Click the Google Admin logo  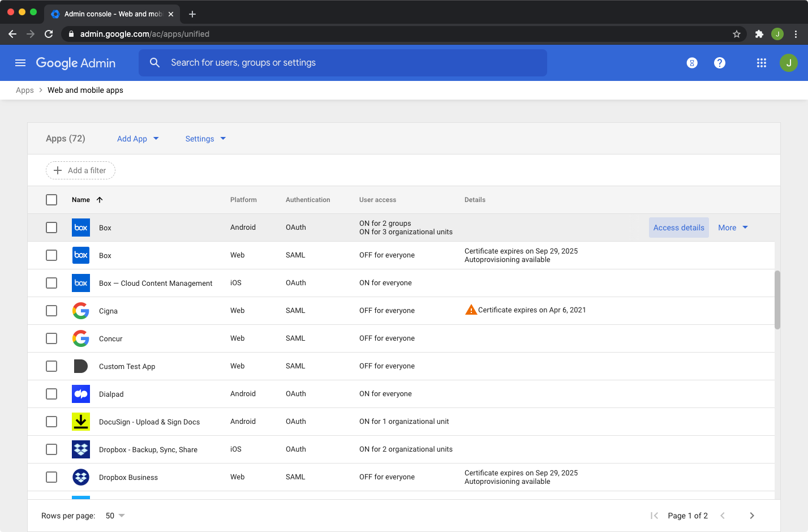click(76, 63)
